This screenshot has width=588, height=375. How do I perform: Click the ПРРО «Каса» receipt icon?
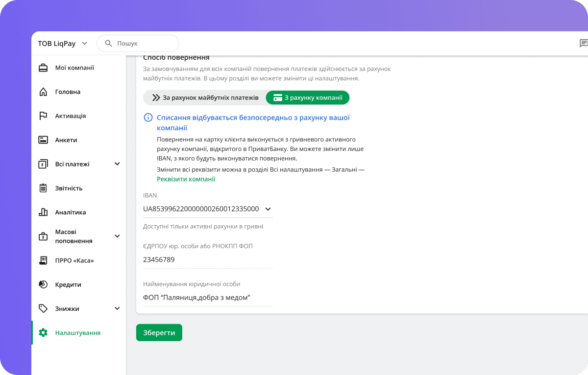pos(43,260)
